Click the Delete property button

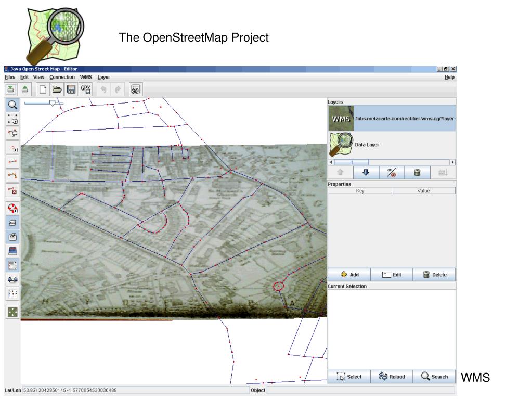click(434, 275)
